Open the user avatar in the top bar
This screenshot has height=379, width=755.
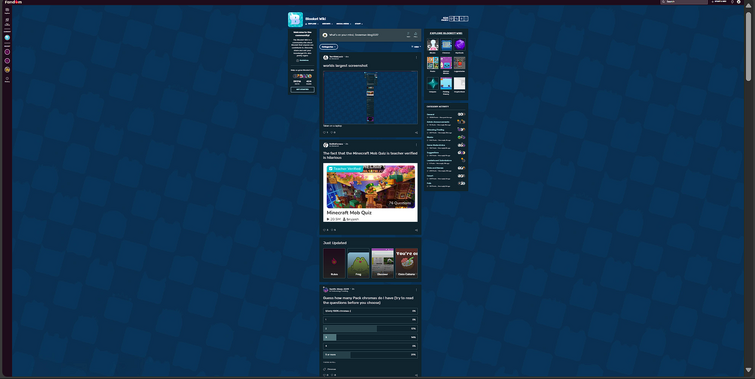pyautogui.click(x=739, y=2)
